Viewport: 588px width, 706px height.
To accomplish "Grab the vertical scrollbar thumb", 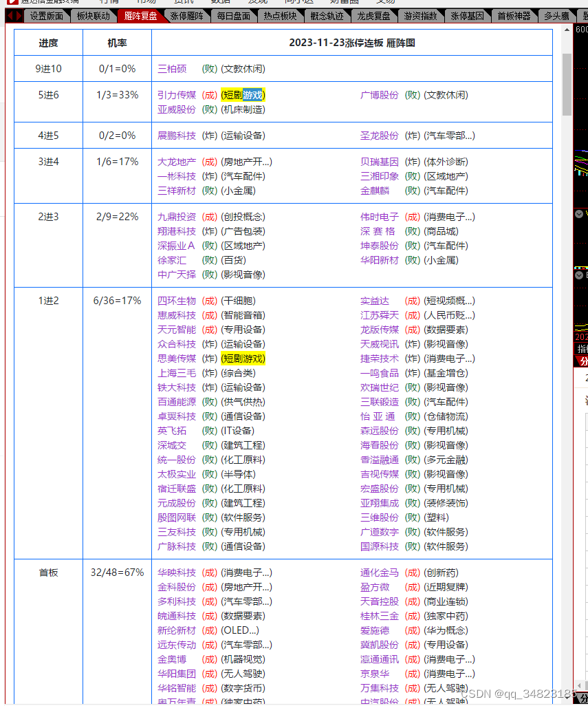I will (x=567, y=85).
